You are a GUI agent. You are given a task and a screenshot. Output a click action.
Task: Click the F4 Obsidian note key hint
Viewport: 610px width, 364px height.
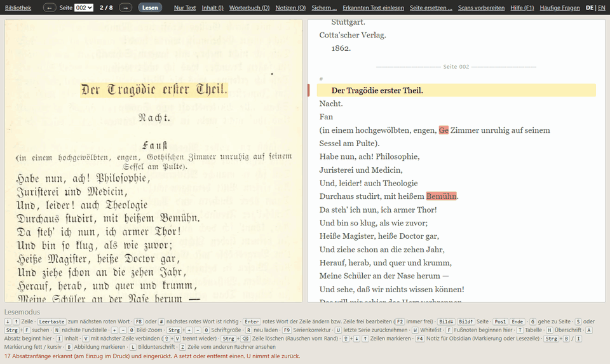420,339
